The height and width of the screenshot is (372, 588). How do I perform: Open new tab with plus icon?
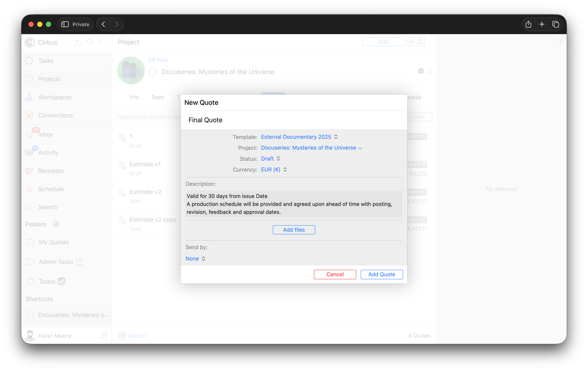[542, 24]
